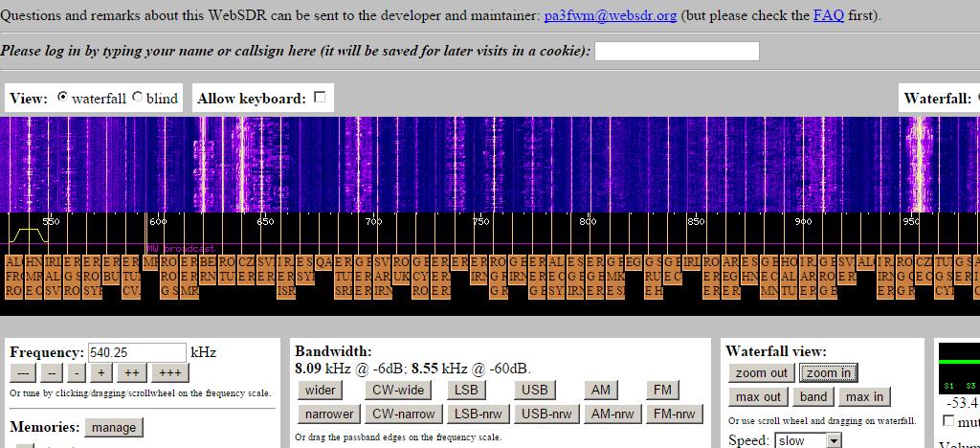Switch to LSB-nrw mode
The image size is (980, 448).
tap(479, 414)
